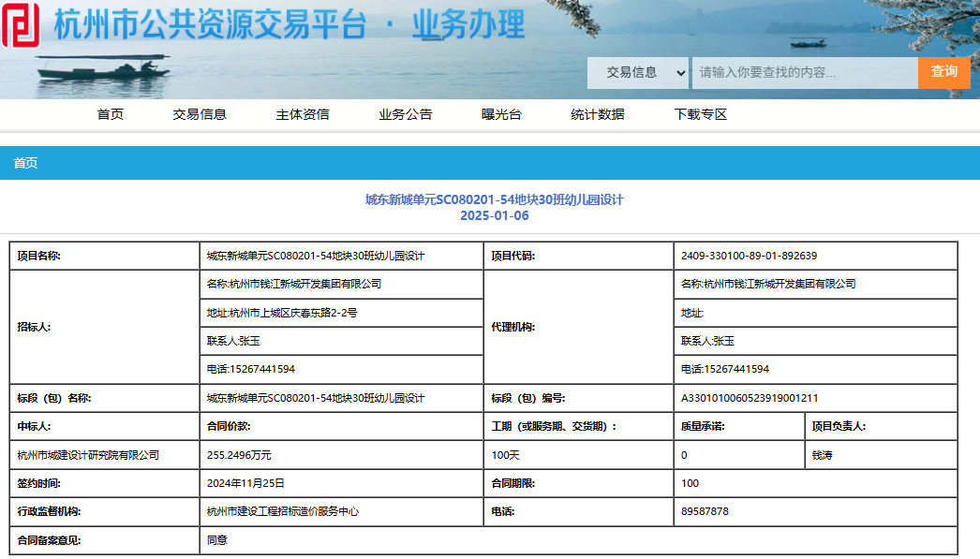Open the 交易信息 navigation menu item
Image resolution: width=980 pixels, height=559 pixels.
[x=200, y=114]
